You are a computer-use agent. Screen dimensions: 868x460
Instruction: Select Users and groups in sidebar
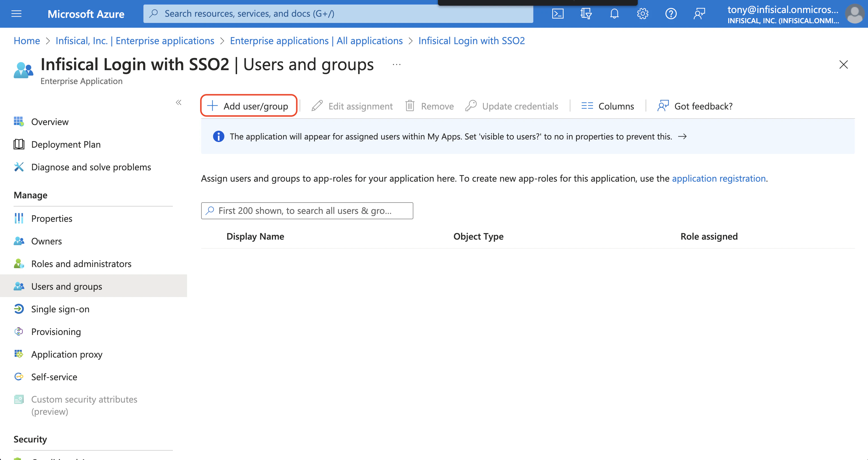pyautogui.click(x=93, y=286)
